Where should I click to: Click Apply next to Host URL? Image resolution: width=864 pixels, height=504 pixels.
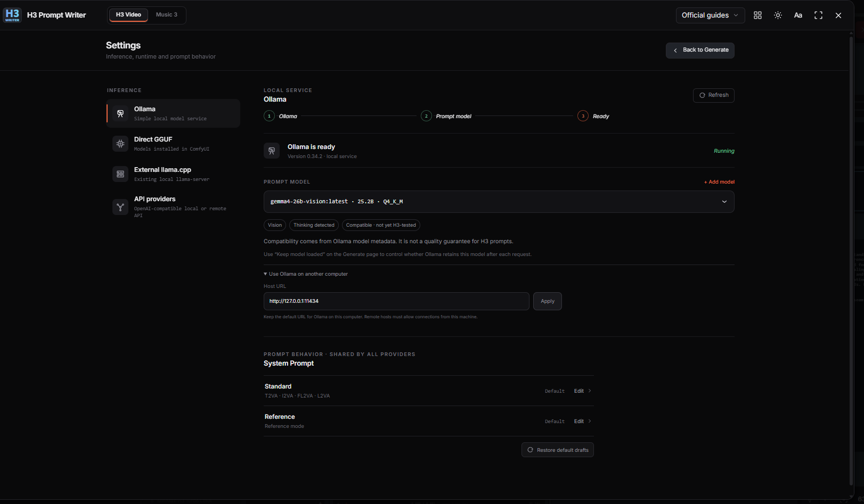coord(548,301)
